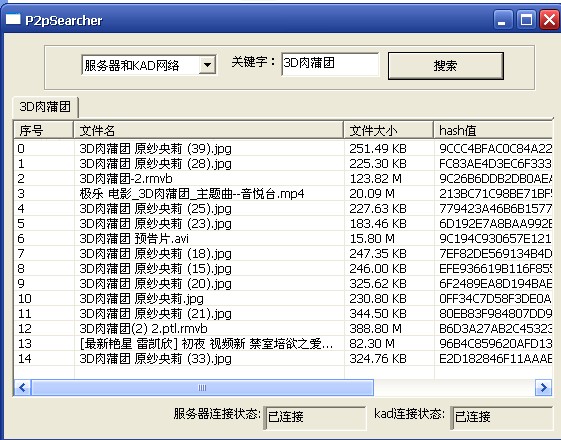
Task: Sort by the 文件大小 column header
Action: (x=389, y=130)
